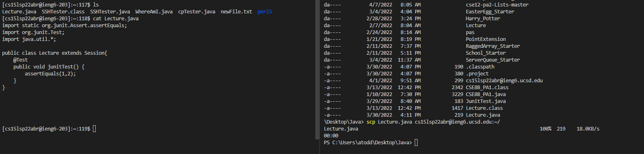Viewport: 644px width, 154px height.
Task: Click the 'public class Lecture extends Session' line
Action: click(x=55, y=53)
